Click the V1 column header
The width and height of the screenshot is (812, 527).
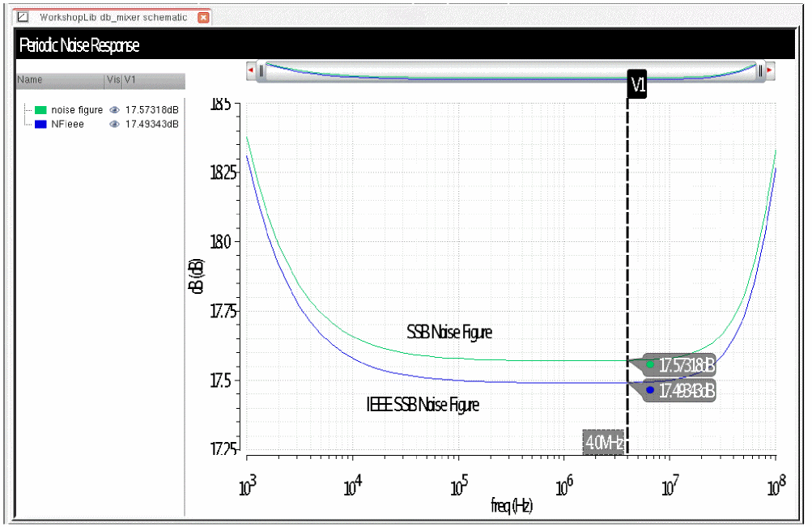coord(153,80)
